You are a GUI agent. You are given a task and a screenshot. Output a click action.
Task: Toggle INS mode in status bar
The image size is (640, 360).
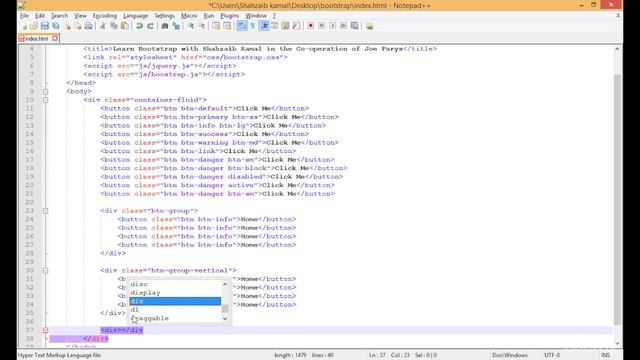click(605, 355)
